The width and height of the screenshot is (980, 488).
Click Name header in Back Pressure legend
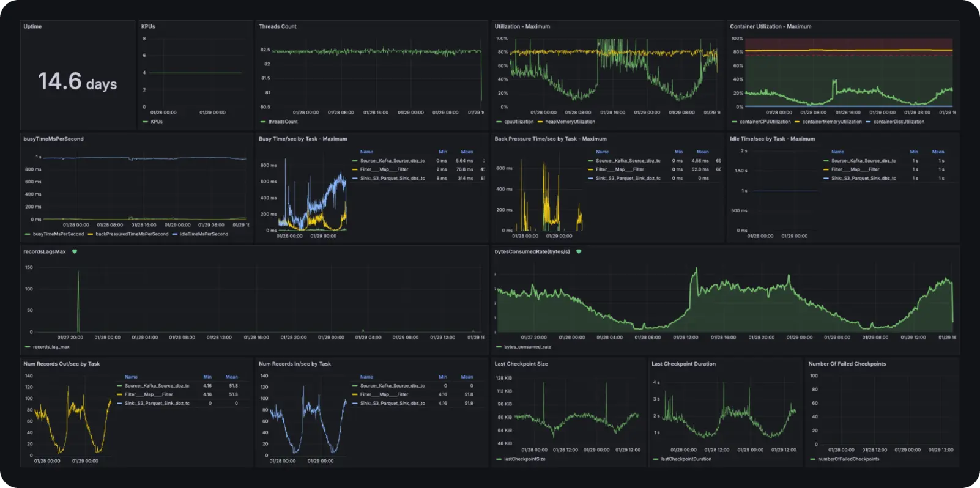602,152
